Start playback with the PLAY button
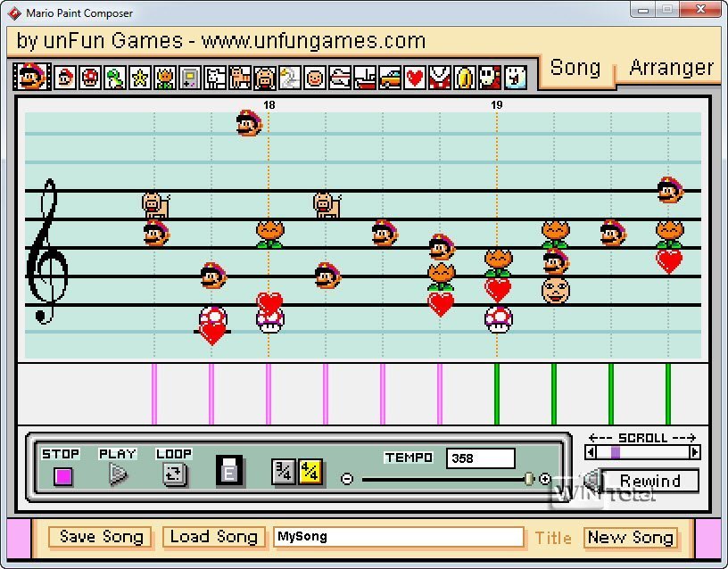 [118, 474]
